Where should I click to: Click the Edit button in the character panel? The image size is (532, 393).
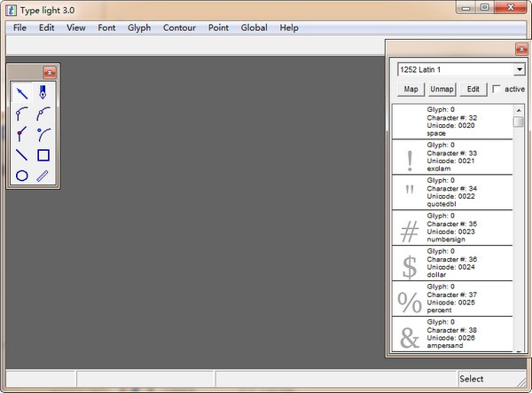click(473, 90)
